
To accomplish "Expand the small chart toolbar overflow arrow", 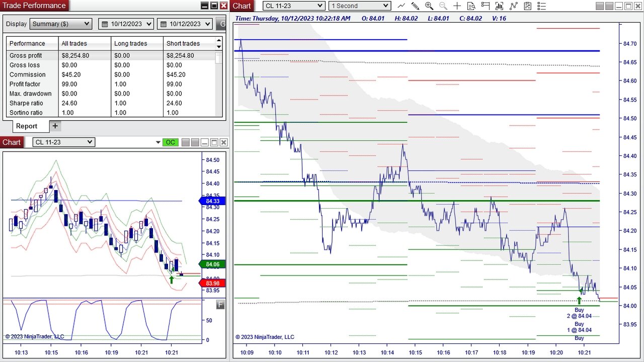I will tap(158, 143).
